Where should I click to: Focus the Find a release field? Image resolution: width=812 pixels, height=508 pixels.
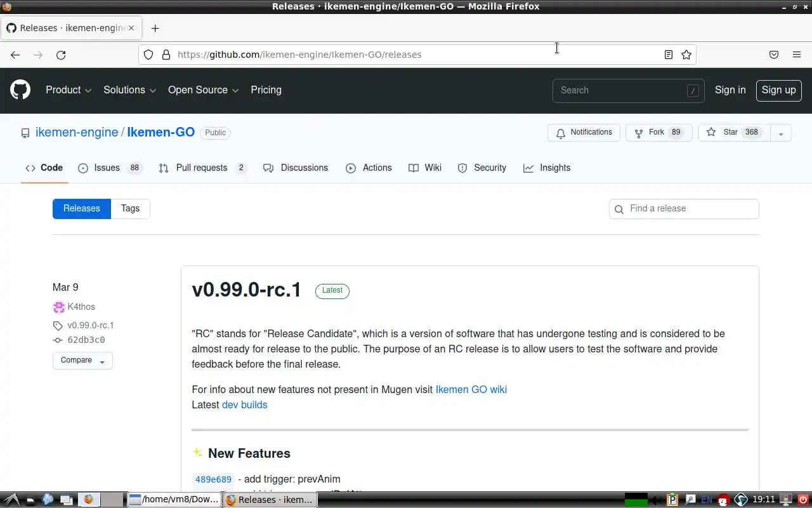[x=684, y=209]
